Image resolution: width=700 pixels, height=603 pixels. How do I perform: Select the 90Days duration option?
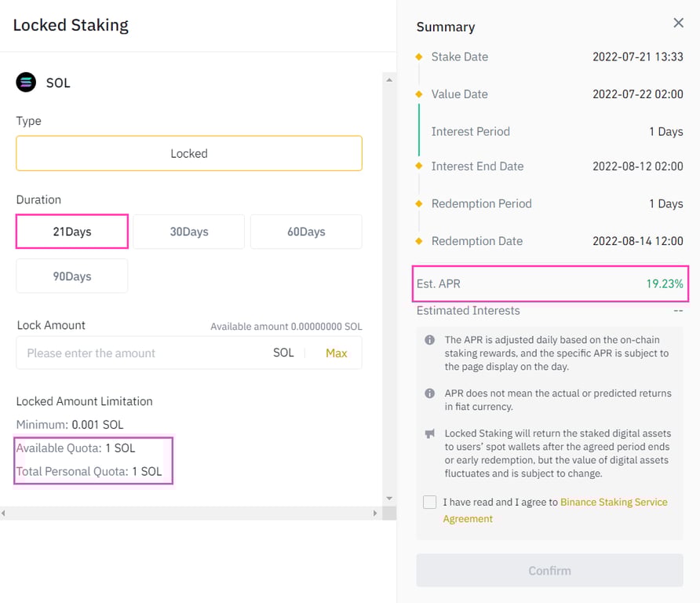[x=71, y=276]
